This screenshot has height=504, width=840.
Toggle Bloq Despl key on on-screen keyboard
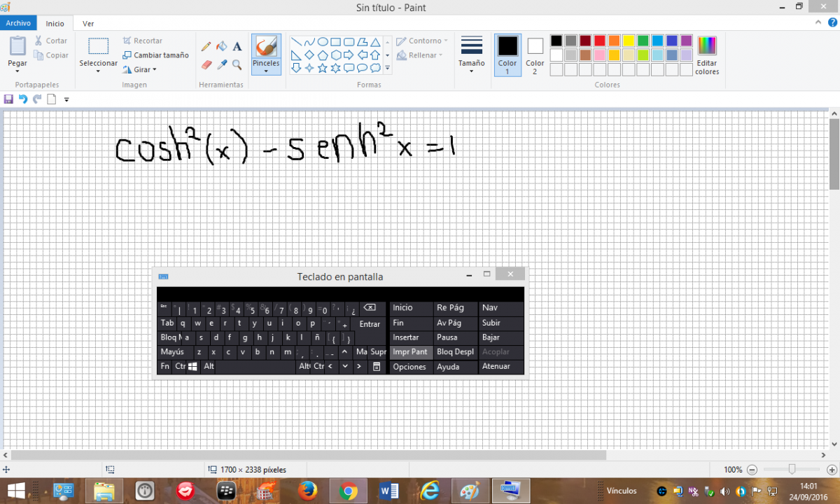[455, 352]
